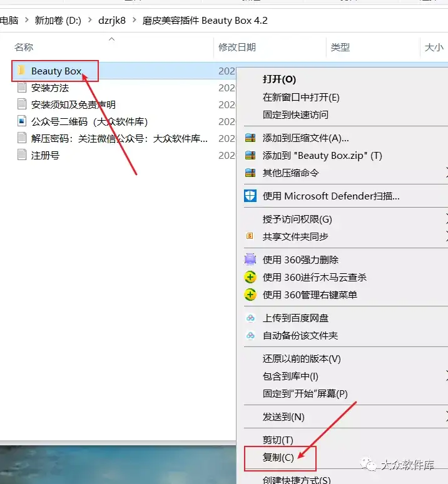Click the 共享文件夹同步 WPS icon
Image resolution: width=448 pixels, height=484 pixels.
click(250, 236)
